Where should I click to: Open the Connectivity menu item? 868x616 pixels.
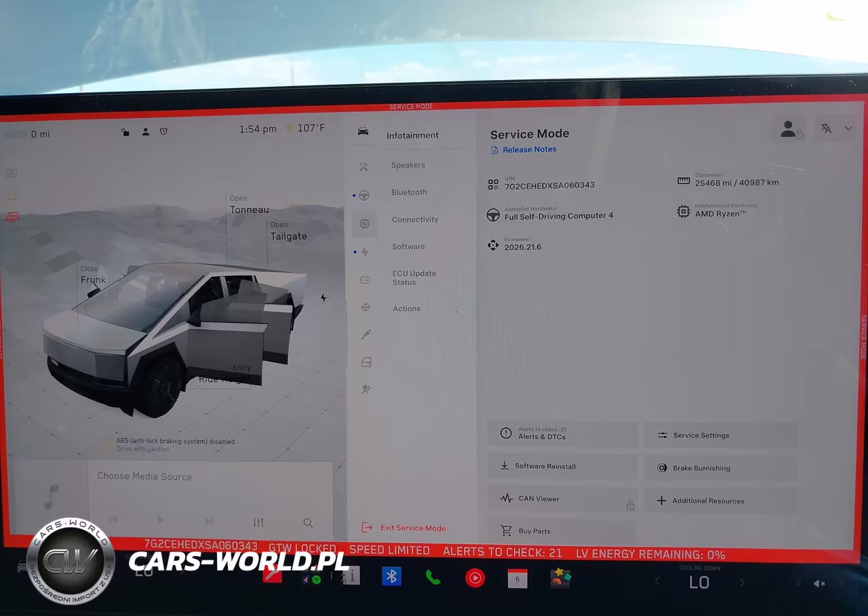[415, 220]
